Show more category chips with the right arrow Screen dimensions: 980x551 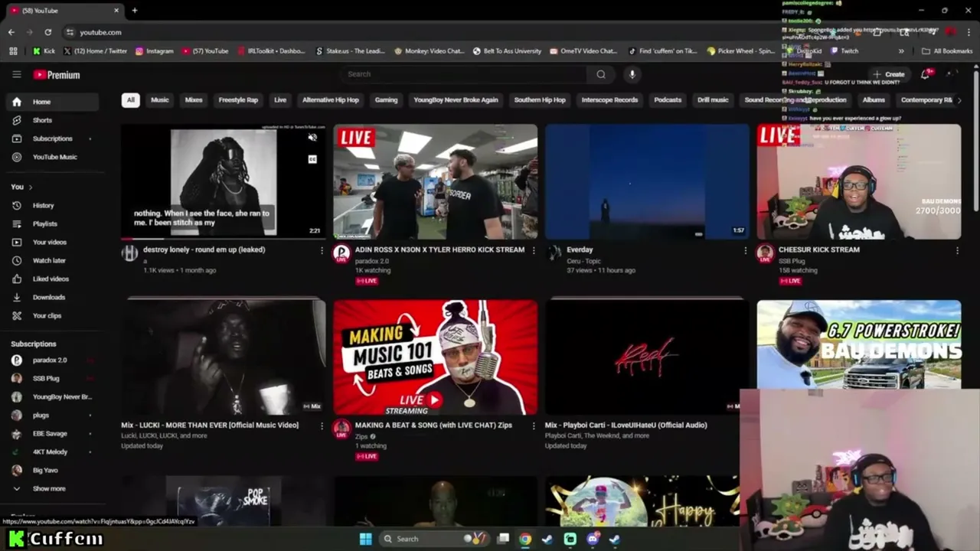point(959,100)
